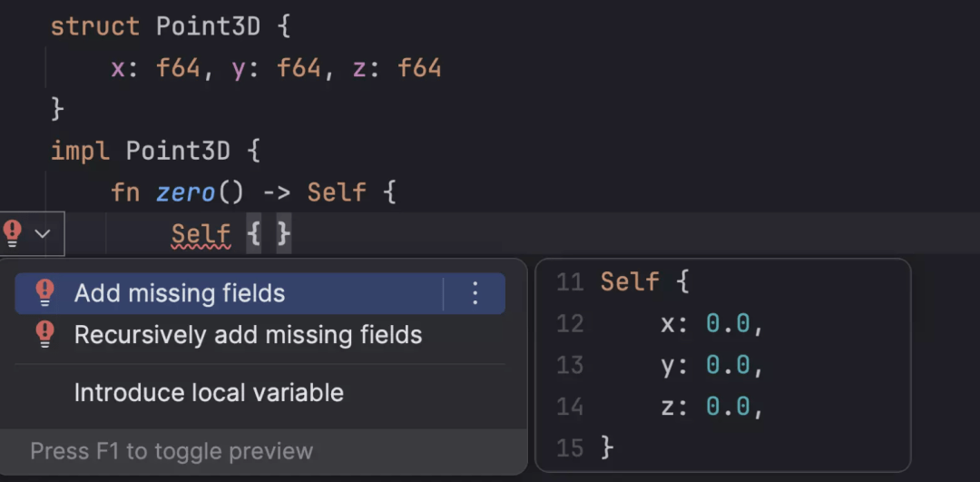Click the "x: 0.0," line in the preview

[712, 324]
